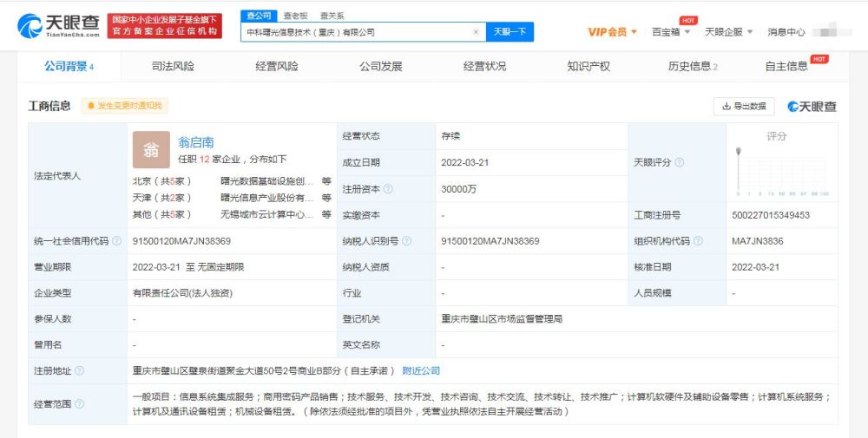The image size is (868, 438).
Task: Click 北京（共5家）entry
Action: click(x=162, y=181)
